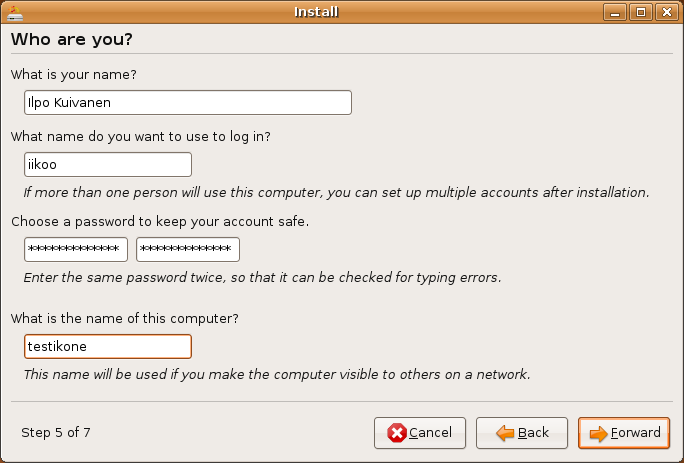Select the password confirmation field

coord(188,250)
